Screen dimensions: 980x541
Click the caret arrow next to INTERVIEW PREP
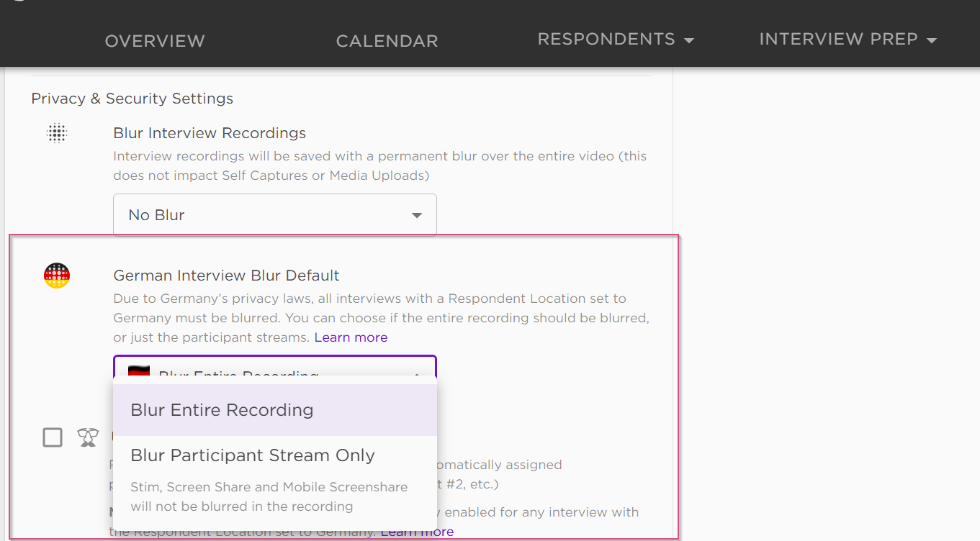tap(932, 40)
